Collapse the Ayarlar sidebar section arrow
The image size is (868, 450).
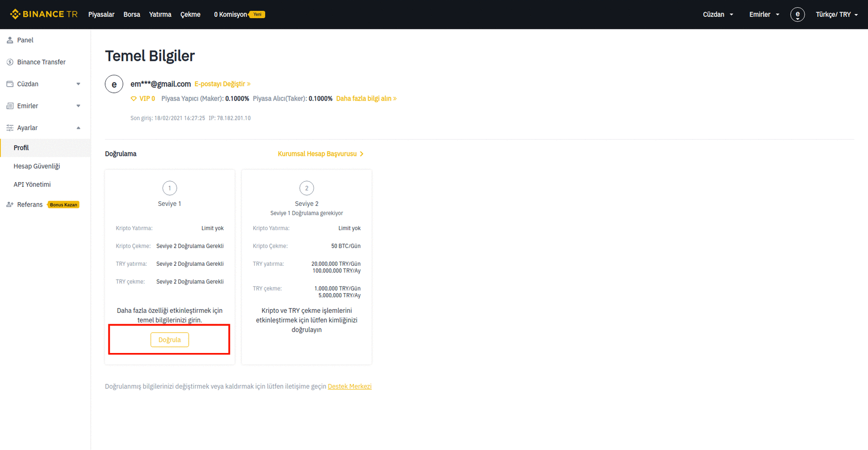[78, 127]
